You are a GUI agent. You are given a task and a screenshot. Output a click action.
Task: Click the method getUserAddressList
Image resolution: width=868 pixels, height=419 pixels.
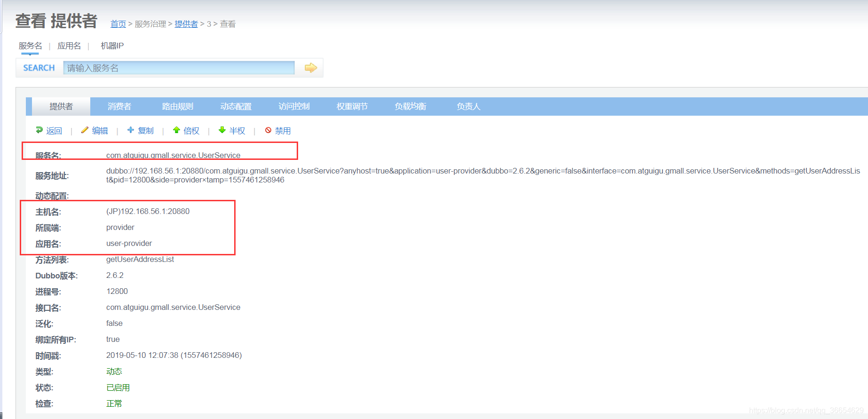(x=140, y=259)
